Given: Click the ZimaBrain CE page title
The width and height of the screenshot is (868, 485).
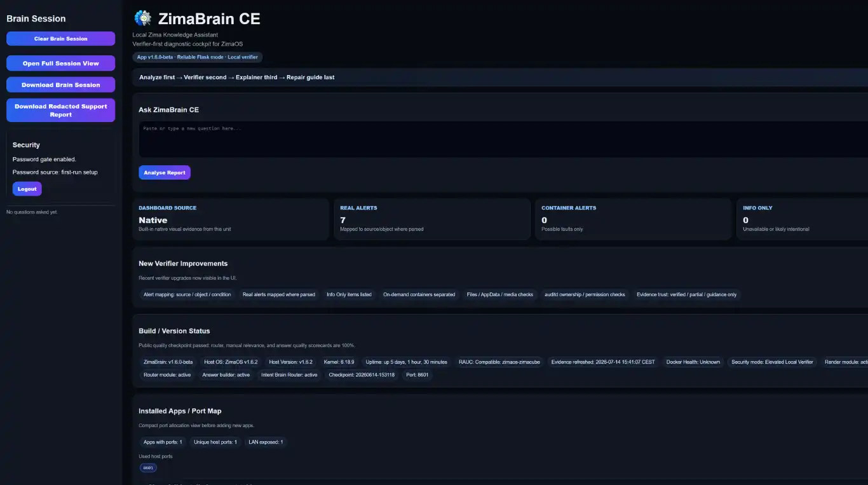Looking at the screenshot, I should pyautogui.click(x=209, y=19).
